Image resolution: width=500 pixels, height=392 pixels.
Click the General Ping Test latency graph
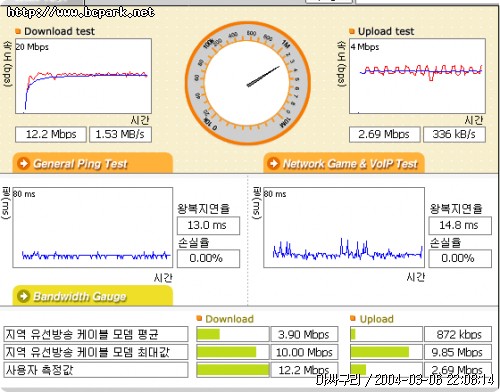point(93,227)
